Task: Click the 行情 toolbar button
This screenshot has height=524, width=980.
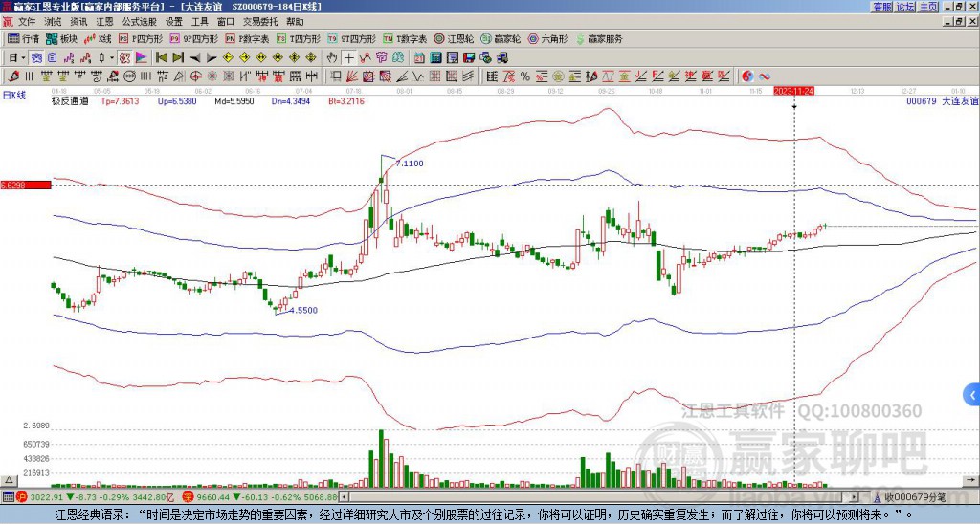Action: tap(24, 38)
